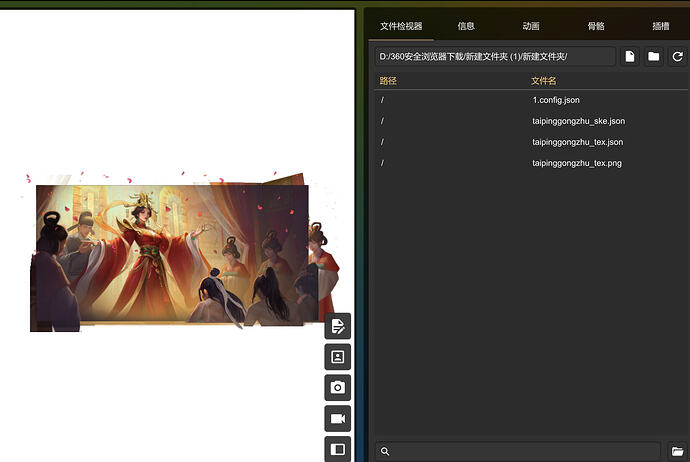Click the edit document icon on canvas toolbar

coord(338,326)
